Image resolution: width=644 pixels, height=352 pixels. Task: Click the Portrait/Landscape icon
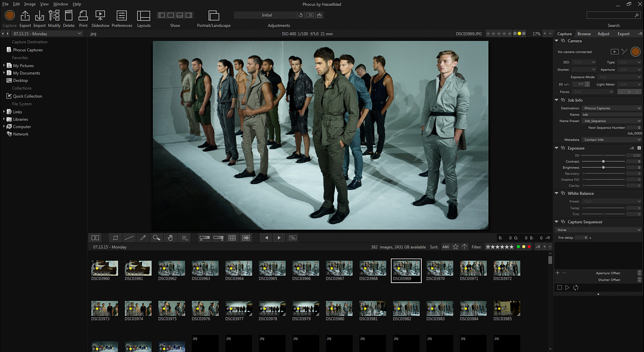pyautogui.click(x=214, y=16)
